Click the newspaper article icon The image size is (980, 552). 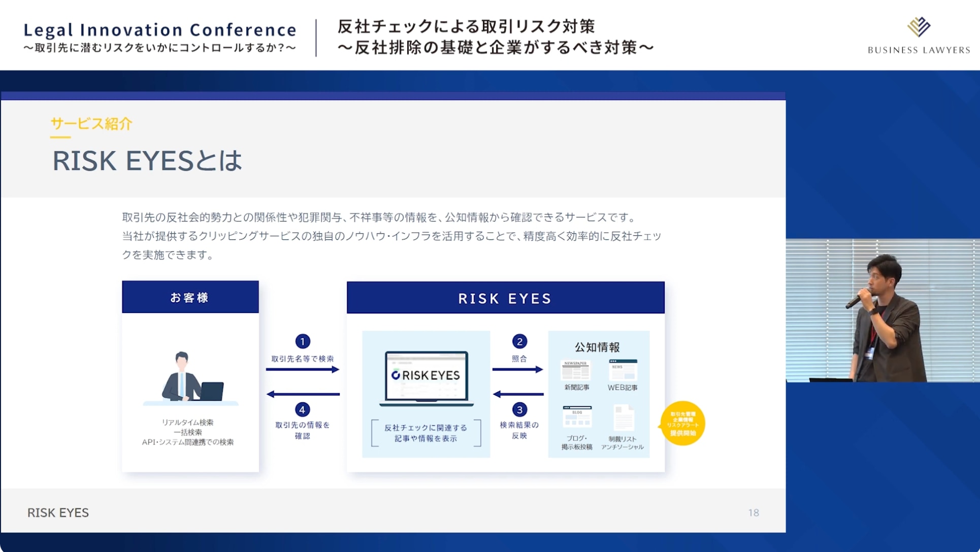575,370
